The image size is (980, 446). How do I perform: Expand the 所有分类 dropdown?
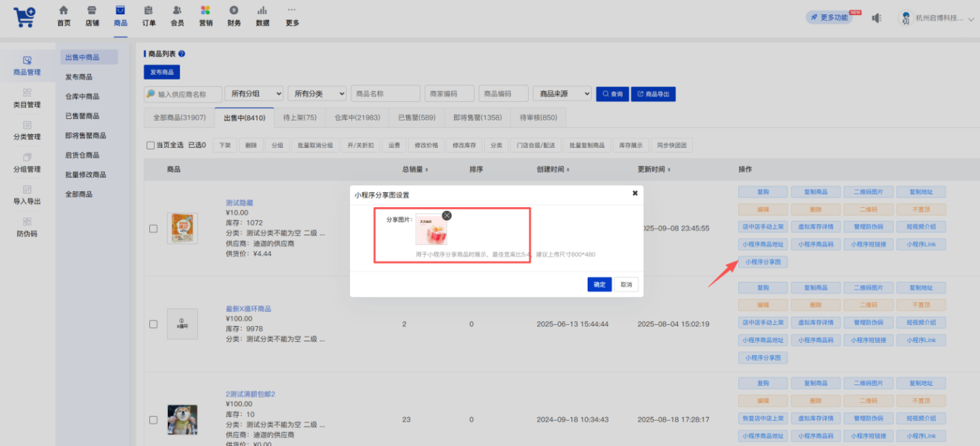point(317,94)
